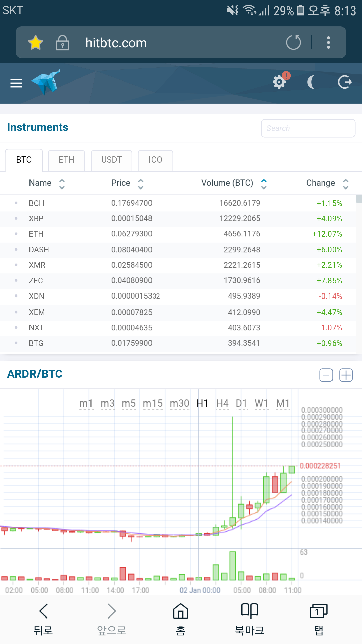362x644 pixels.
Task: Open settings gear with notification badge
Action: [279, 82]
